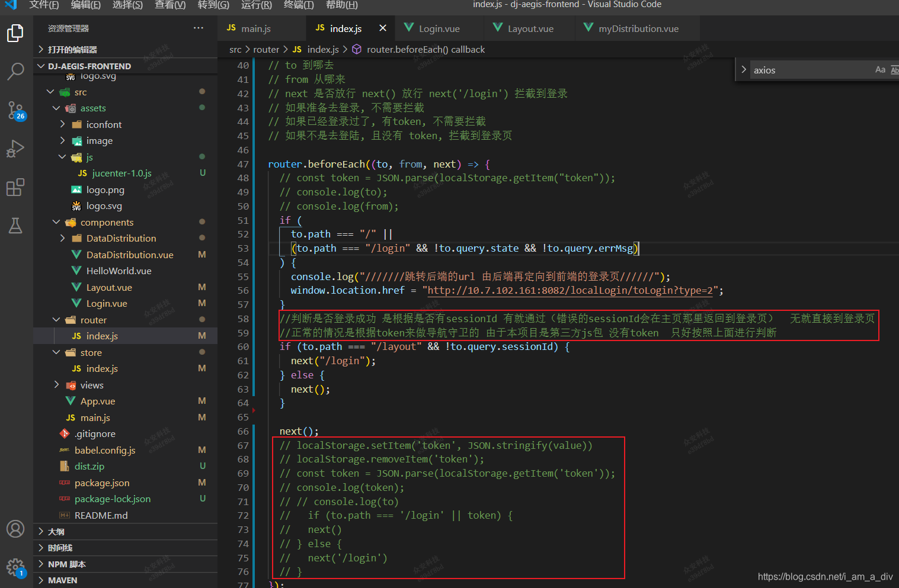Open the Manage gear settings icon
Image resolution: width=899 pixels, height=588 pixels.
[15, 568]
